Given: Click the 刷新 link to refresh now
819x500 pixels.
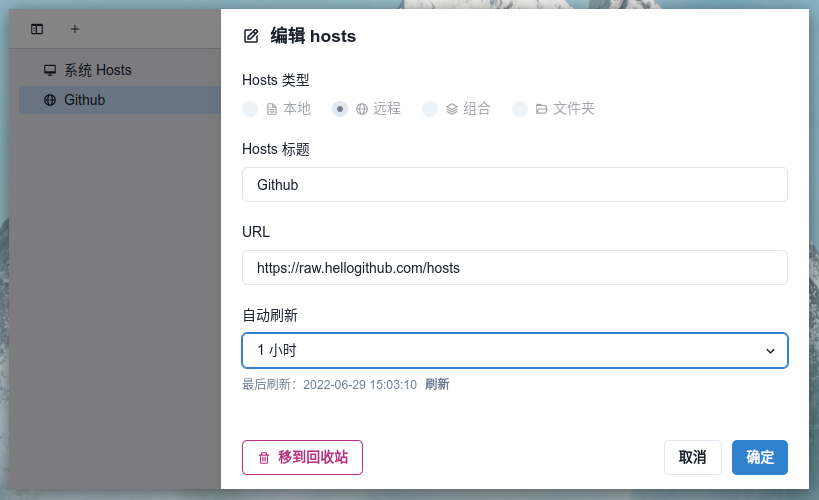Looking at the screenshot, I should coord(437,385).
